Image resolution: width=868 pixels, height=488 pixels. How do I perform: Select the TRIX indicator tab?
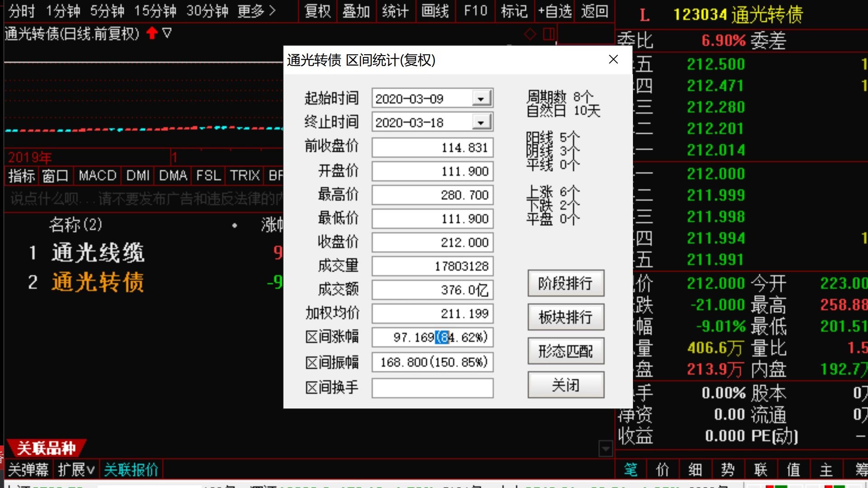coord(245,175)
